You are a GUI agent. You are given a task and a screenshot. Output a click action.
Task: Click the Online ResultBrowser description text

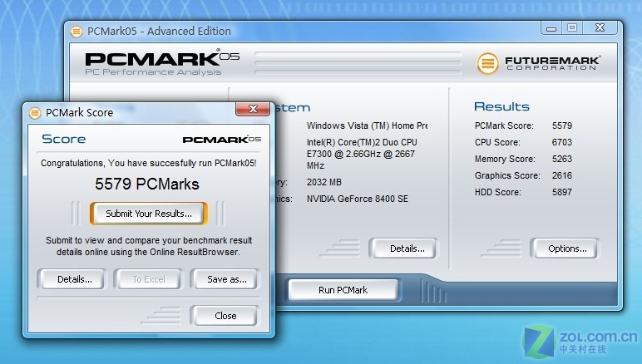(149, 246)
